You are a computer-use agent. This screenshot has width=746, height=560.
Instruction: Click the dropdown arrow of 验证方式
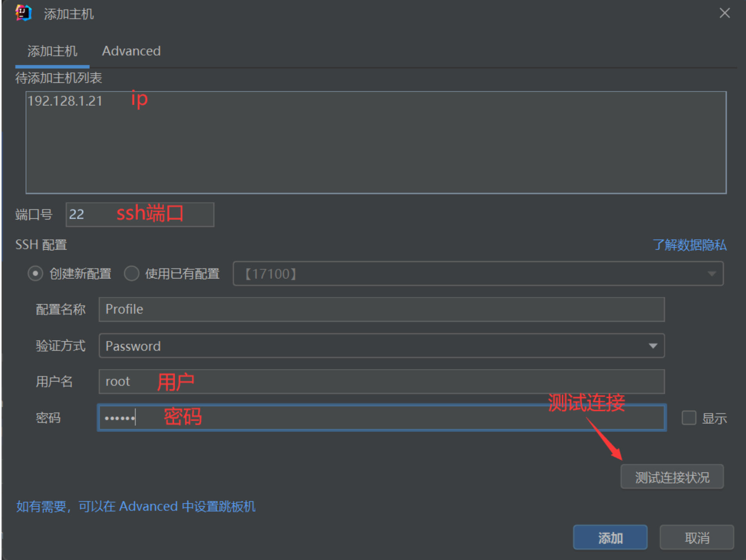[x=653, y=346]
